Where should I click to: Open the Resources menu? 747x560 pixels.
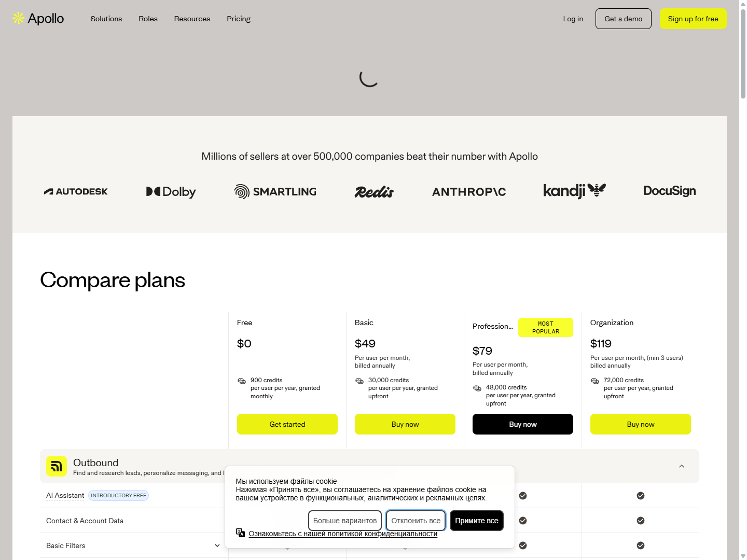click(192, 19)
